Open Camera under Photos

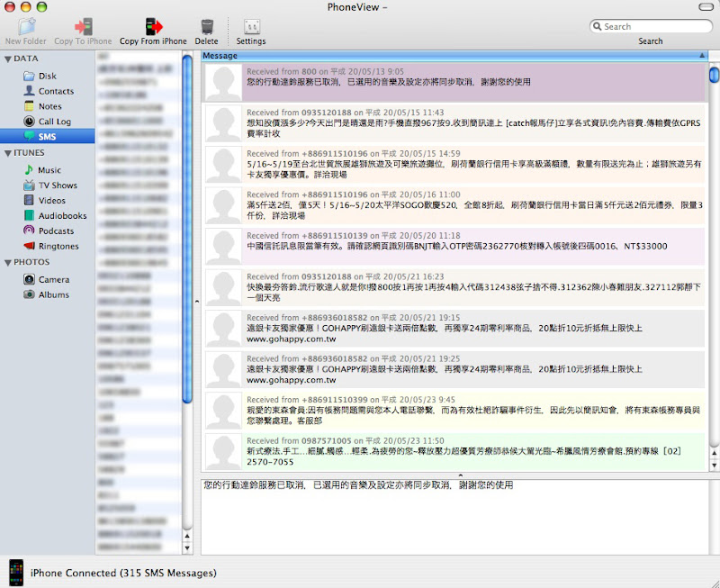click(53, 280)
